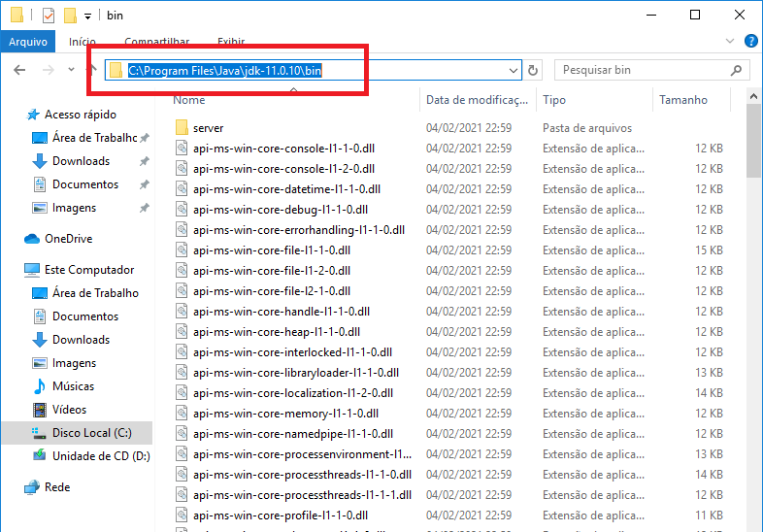The image size is (763, 532).
Task: Click the New folder quick access icon
Action: [70, 16]
